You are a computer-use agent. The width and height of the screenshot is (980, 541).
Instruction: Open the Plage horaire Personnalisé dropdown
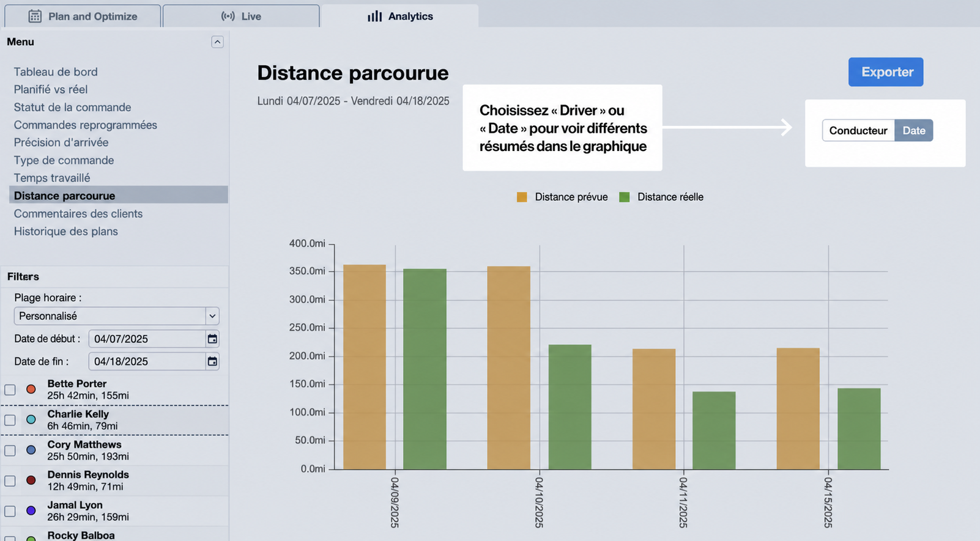116,316
